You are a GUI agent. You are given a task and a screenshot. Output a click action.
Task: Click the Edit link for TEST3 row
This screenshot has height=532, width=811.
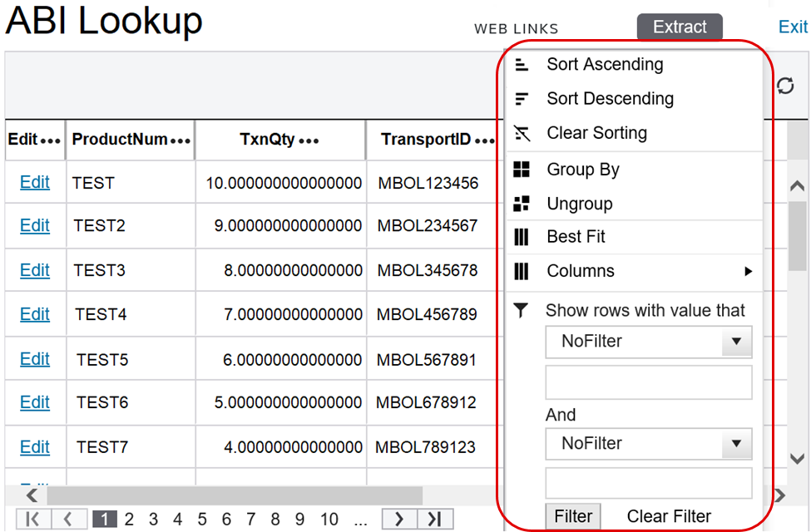click(x=35, y=270)
